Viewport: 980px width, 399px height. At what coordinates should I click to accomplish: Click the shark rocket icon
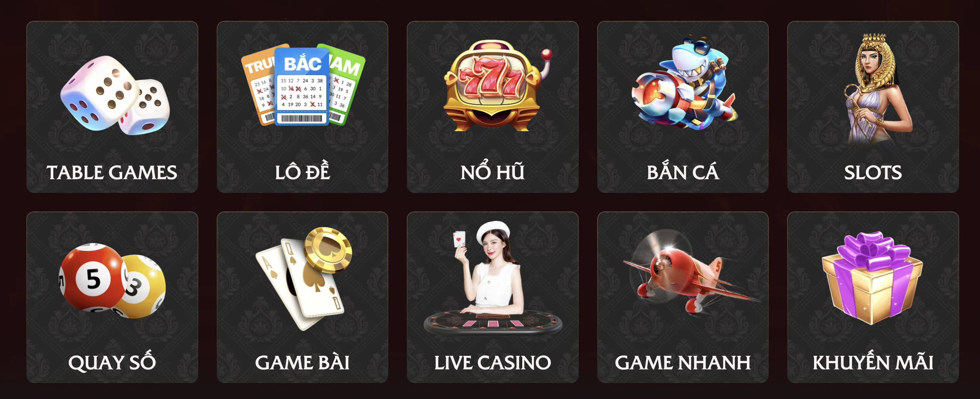684,83
